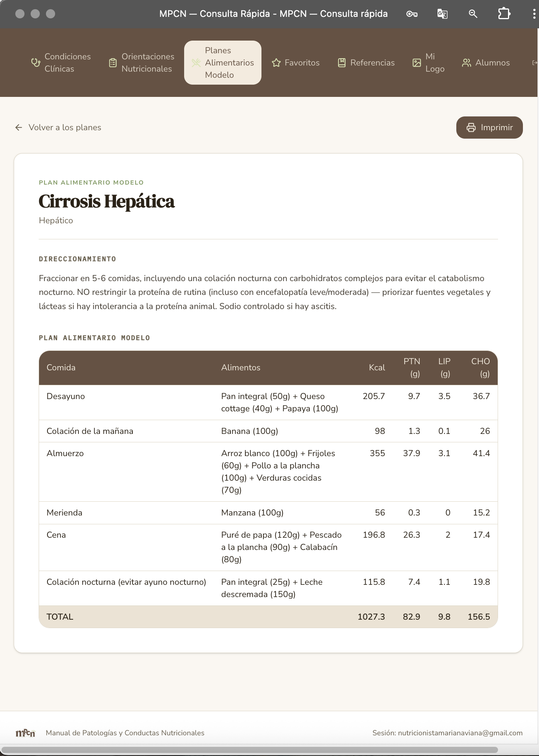Screen dimensions: 539x756
Task: Click the MPCN logo in the footer
Action: [25, 733]
